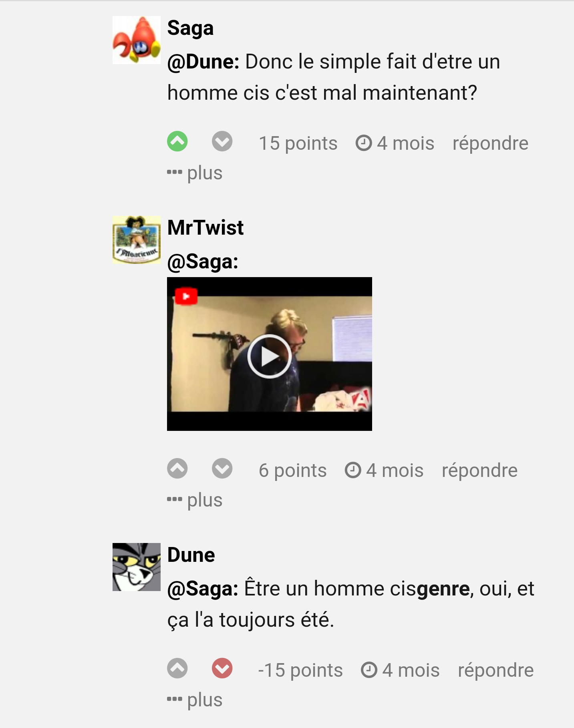
Task: Click the YouTube logo on video thumbnail
Action: pyautogui.click(x=186, y=296)
